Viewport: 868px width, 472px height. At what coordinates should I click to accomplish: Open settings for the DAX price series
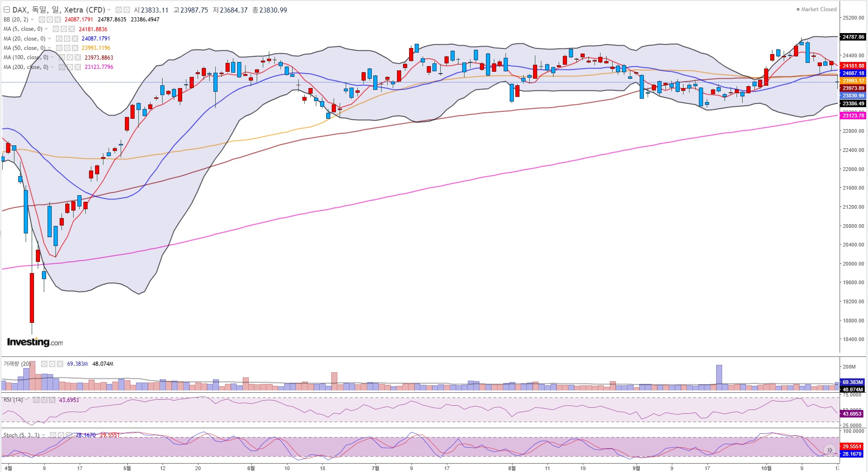pos(126,10)
